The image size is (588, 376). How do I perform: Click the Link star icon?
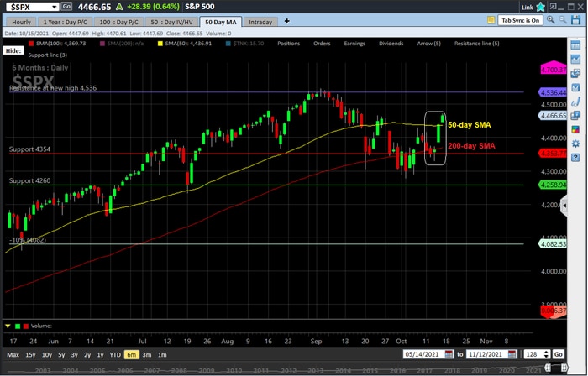(540, 7)
